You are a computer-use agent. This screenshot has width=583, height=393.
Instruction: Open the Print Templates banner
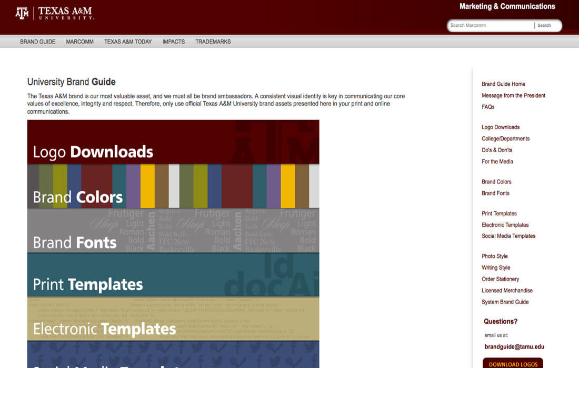tap(173, 275)
